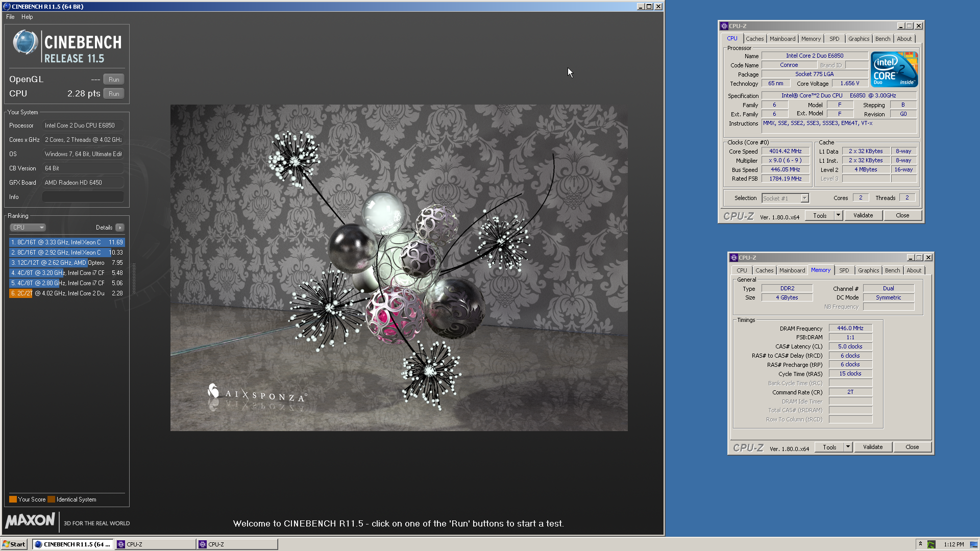Image resolution: width=980 pixels, height=551 pixels.
Task: Click the orange Your Score swatch
Action: [13, 499]
